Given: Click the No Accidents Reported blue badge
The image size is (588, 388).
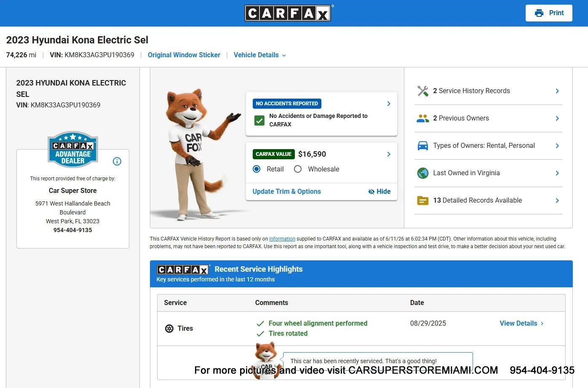Looking at the screenshot, I should [x=287, y=104].
